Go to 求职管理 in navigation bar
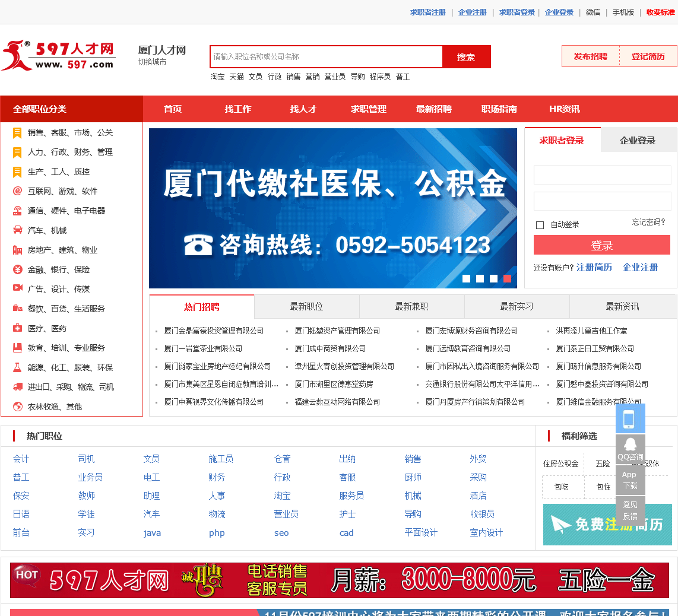Screen dimensions: 678x616 369,109
